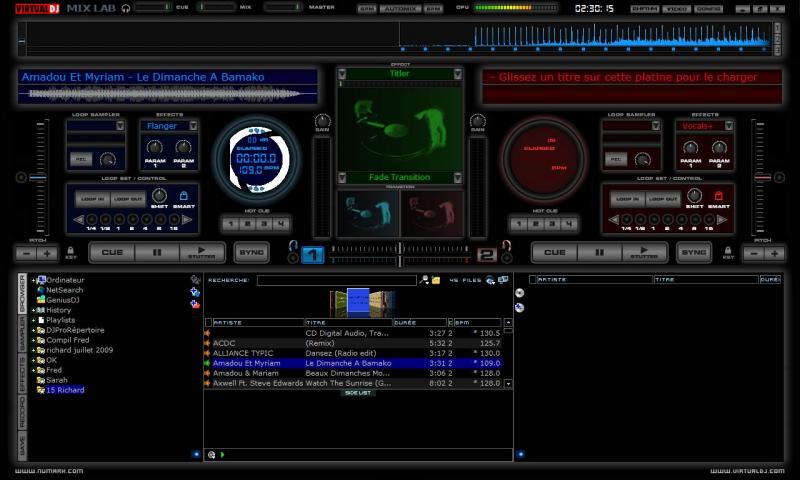Viewport: 800px width, 480px height.
Task: Toggle Smart loop lock on left deck
Action: (x=183, y=196)
